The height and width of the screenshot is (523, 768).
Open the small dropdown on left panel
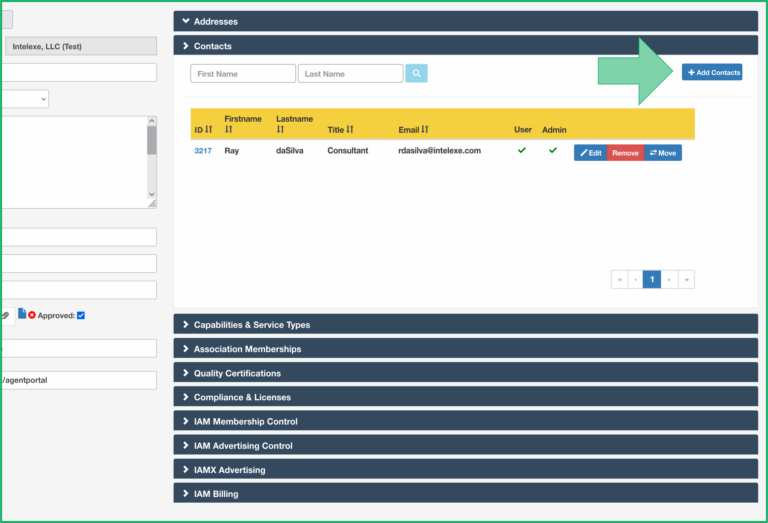pos(25,99)
